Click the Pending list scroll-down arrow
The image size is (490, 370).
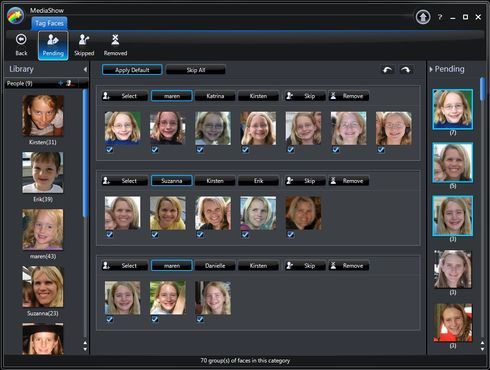click(482, 349)
